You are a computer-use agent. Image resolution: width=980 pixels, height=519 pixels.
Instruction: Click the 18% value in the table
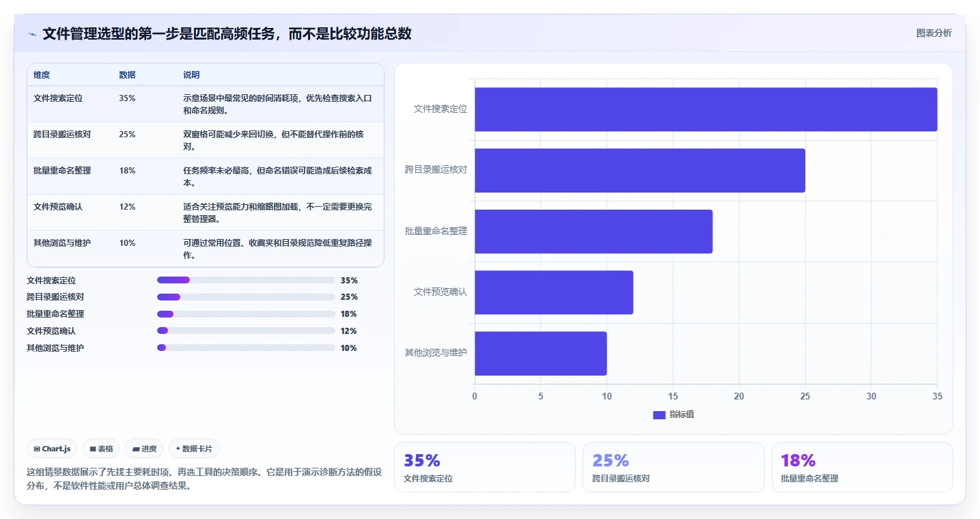(127, 171)
